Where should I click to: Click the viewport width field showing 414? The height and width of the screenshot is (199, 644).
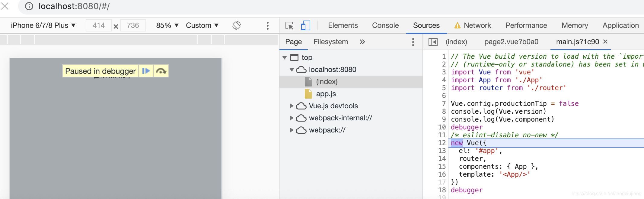tap(99, 25)
